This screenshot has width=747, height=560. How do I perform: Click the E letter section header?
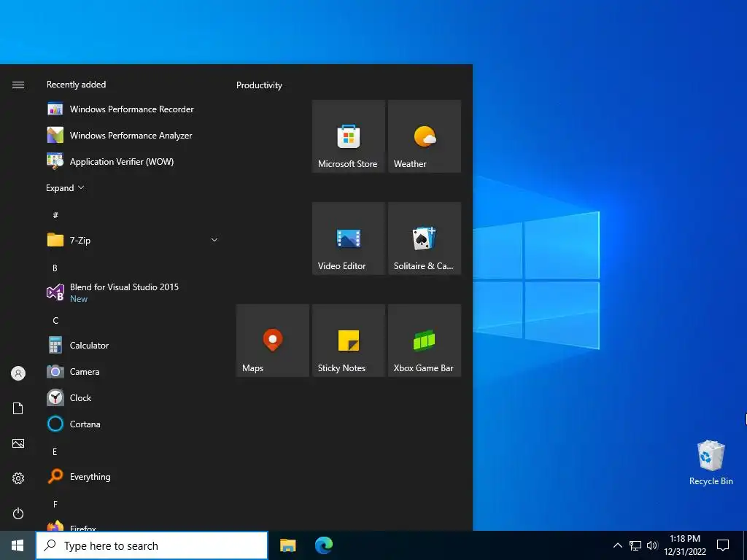[x=55, y=451]
